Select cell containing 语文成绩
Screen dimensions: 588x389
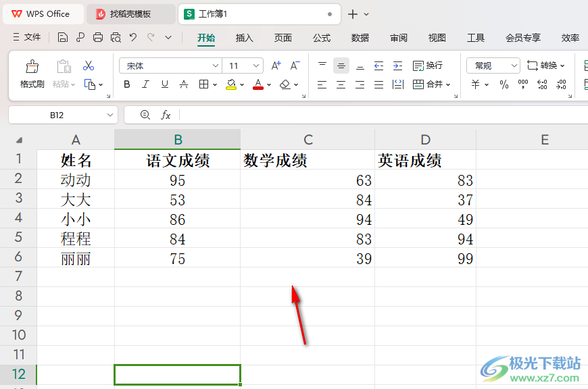[177, 160]
